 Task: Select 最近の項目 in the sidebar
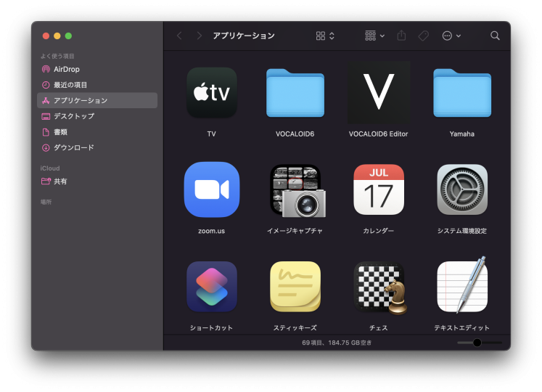97,85
